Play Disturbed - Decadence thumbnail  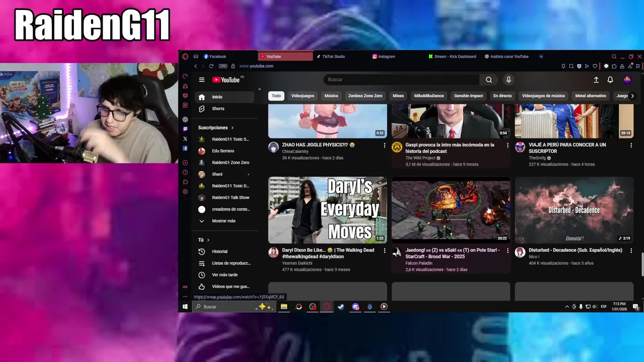pos(574,210)
